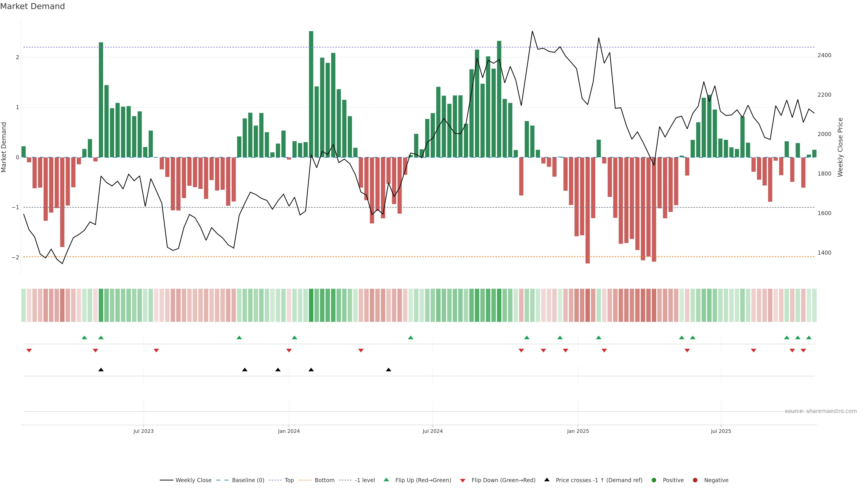The image size is (868, 488).
Task: Toggle the Top dotted line legend
Action: 289,480
